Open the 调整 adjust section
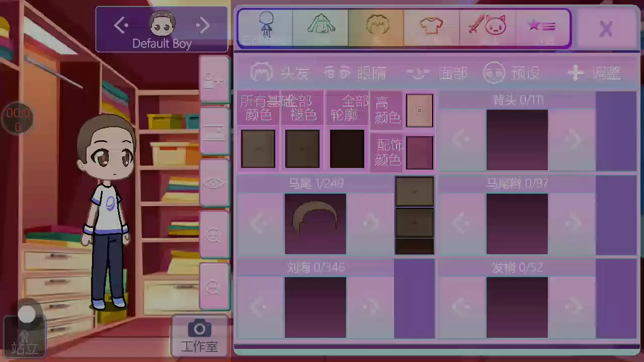 pos(594,73)
